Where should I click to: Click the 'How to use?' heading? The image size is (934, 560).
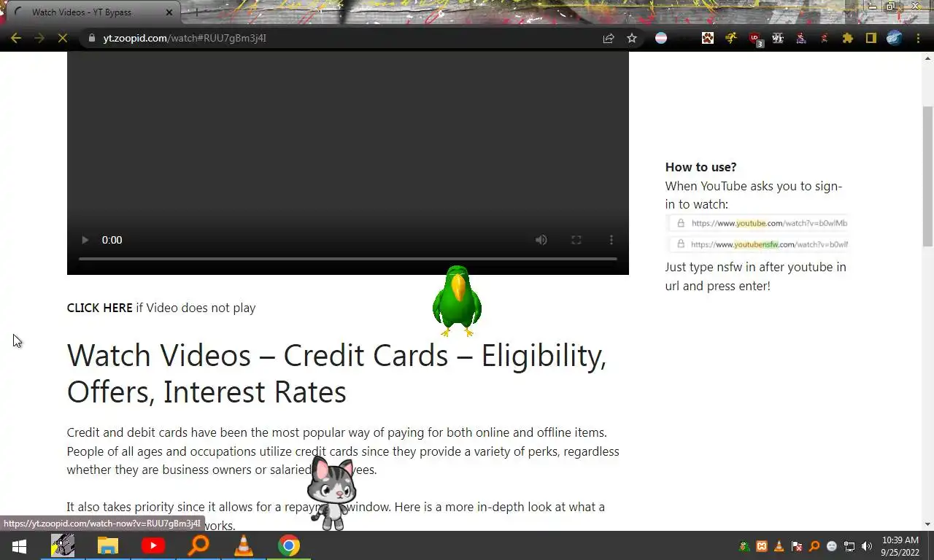pyautogui.click(x=700, y=167)
